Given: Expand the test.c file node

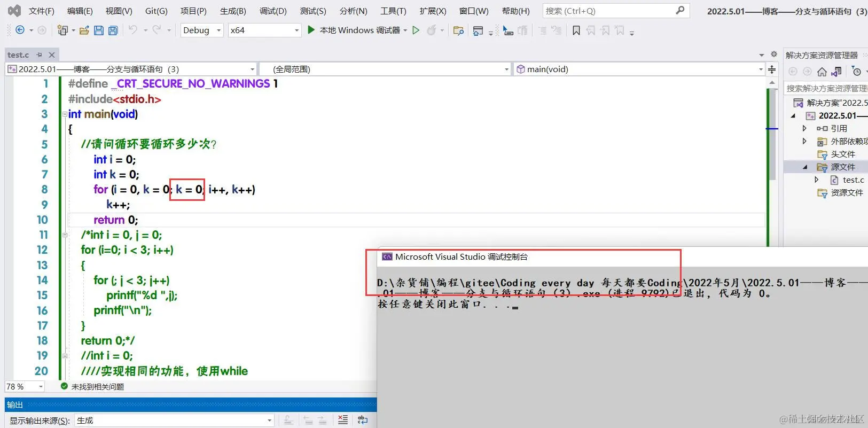Looking at the screenshot, I should click(x=817, y=180).
